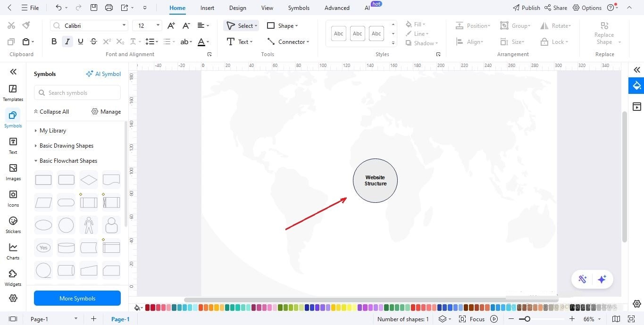Screen dimensions: 644x325
Task: Toggle Underline formatting
Action: tap(81, 42)
